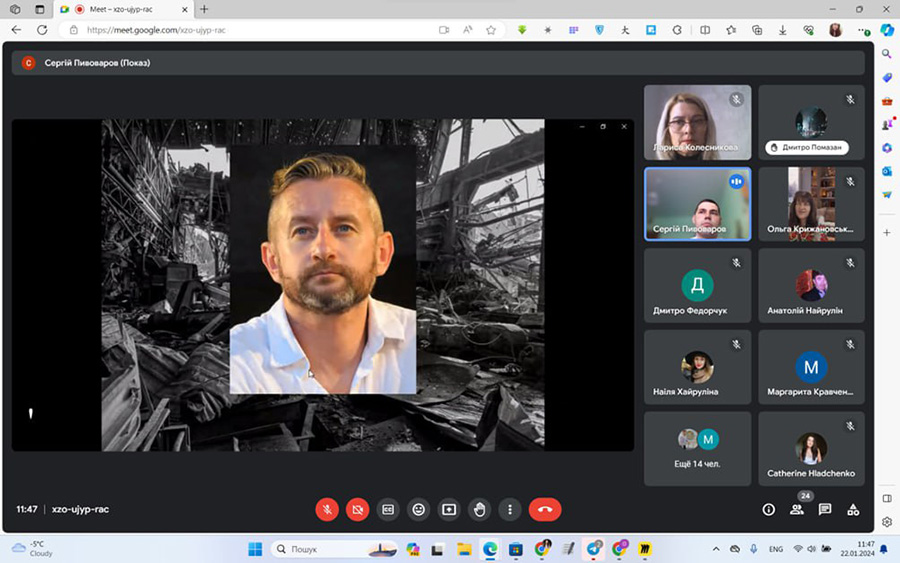Screen dimensions: 900x563
Task: Open the emoji reactions picker
Action: 418,509
